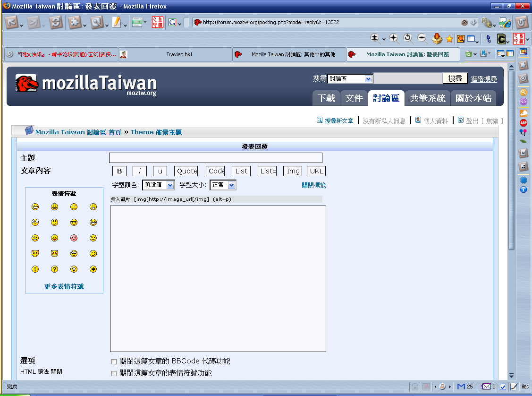
Task: Click the page vertical scrollbar thumb
Action: coord(511,160)
